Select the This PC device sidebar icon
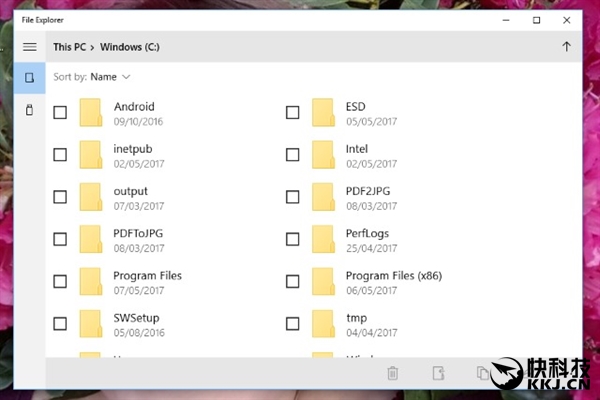Image resolution: width=600 pixels, height=400 pixels. pos(29,78)
